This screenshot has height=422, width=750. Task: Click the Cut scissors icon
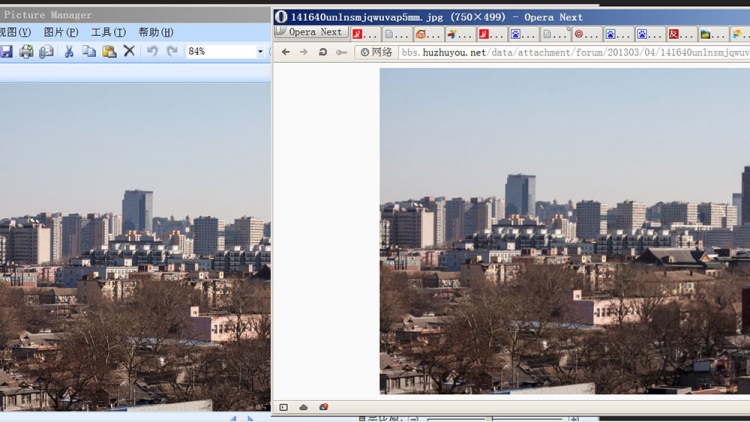69,51
